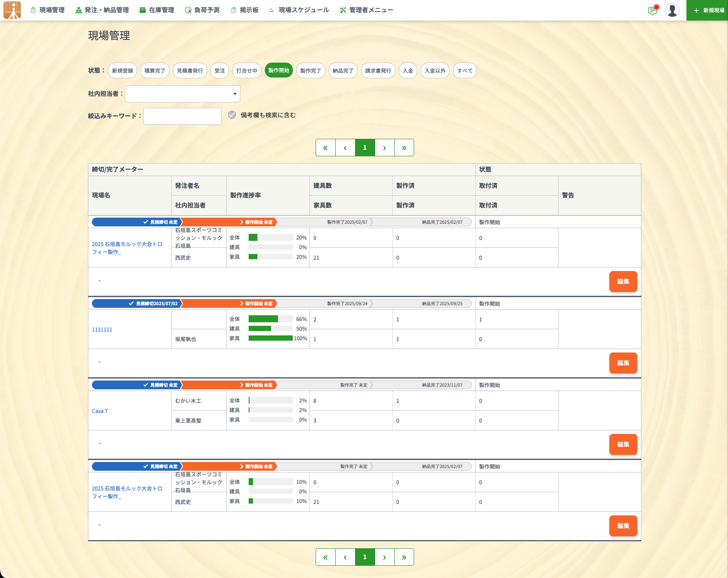The height and width of the screenshot is (578, 728).
Task: Select the すべて status filter
Action: point(464,70)
